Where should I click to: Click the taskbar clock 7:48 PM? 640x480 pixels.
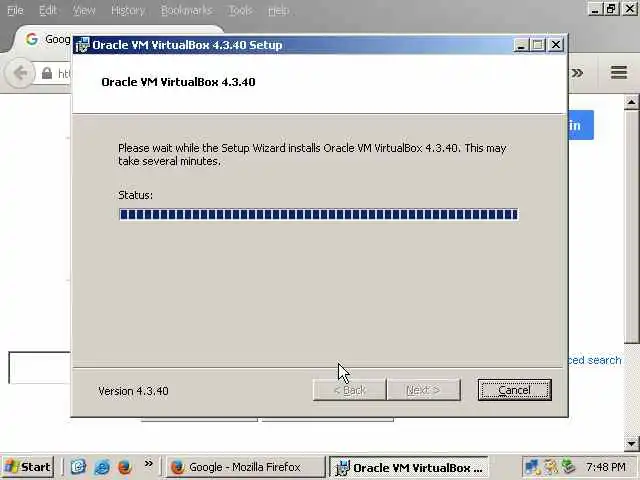click(x=606, y=467)
